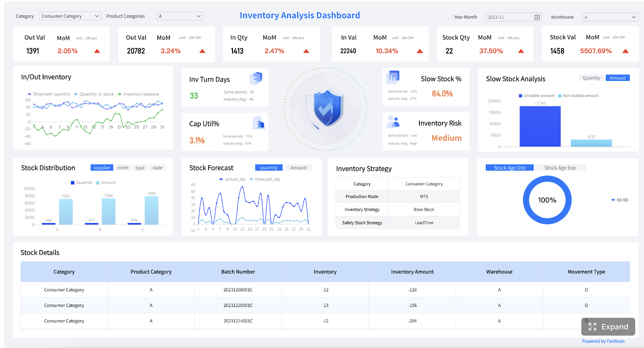
Task: Click the 3127 non-stalled amount bar
Action: (x=591, y=143)
